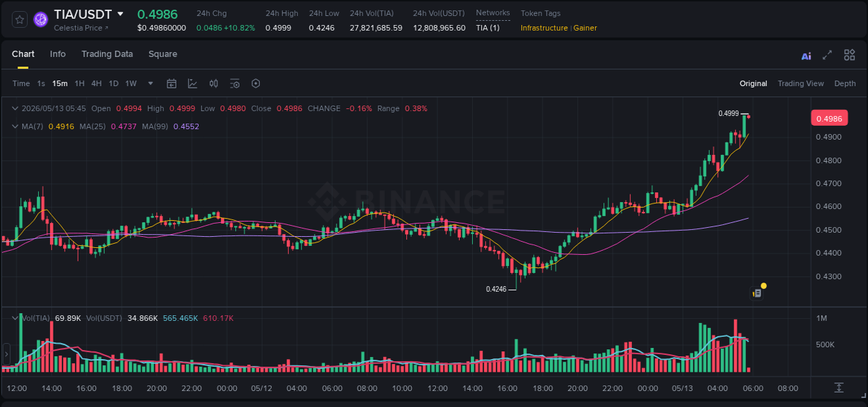Collapse the Vol(TIA) indicator legend
This screenshot has width=868, height=407.
(x=15, y=318)
